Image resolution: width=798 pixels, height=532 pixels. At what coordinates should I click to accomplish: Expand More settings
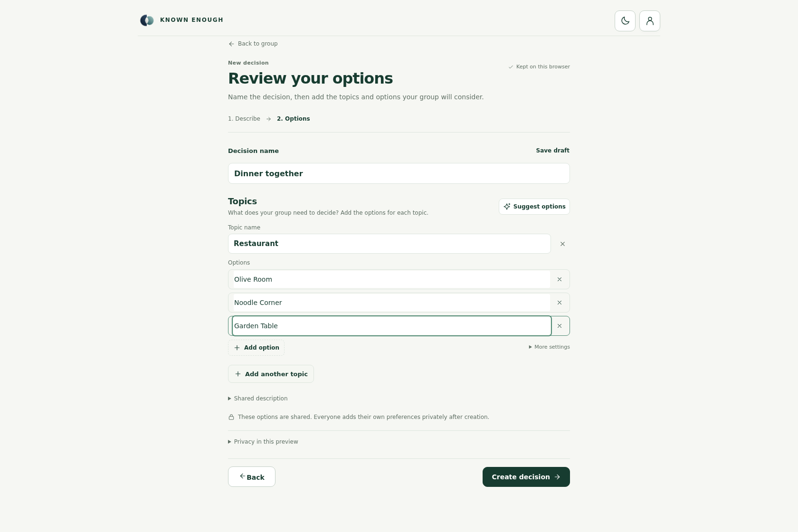point(549,347)
